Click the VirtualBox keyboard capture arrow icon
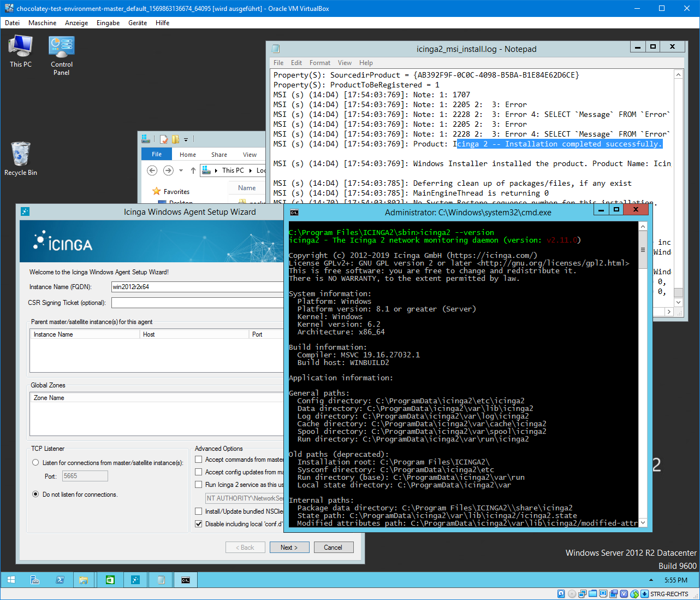Image resolution: width=700 pixels, height=600 pixels. [644, 594]
